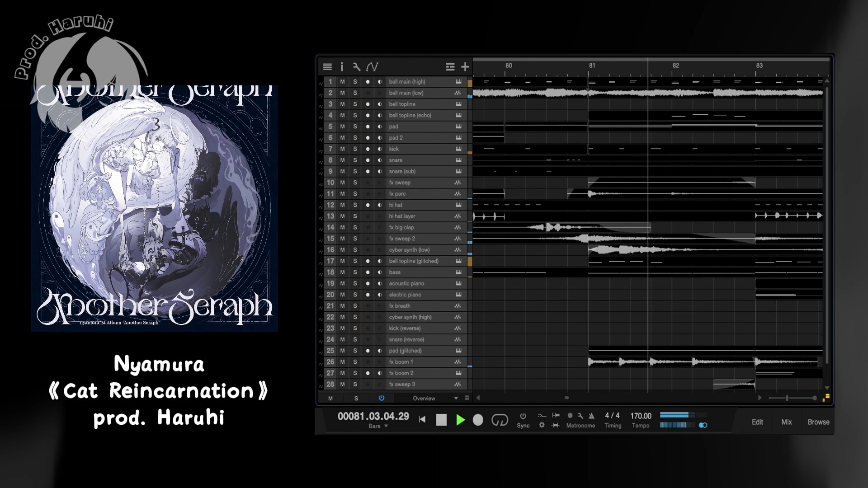The height and width of the screenshot is (488, 868).
Task: Click the global Solo button below the track list
Action: 356,398
